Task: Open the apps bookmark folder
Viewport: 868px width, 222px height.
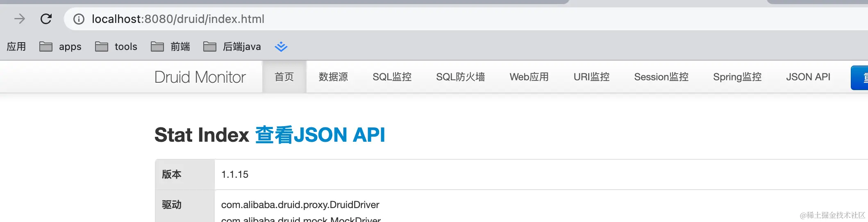Action: click(60, 47)
